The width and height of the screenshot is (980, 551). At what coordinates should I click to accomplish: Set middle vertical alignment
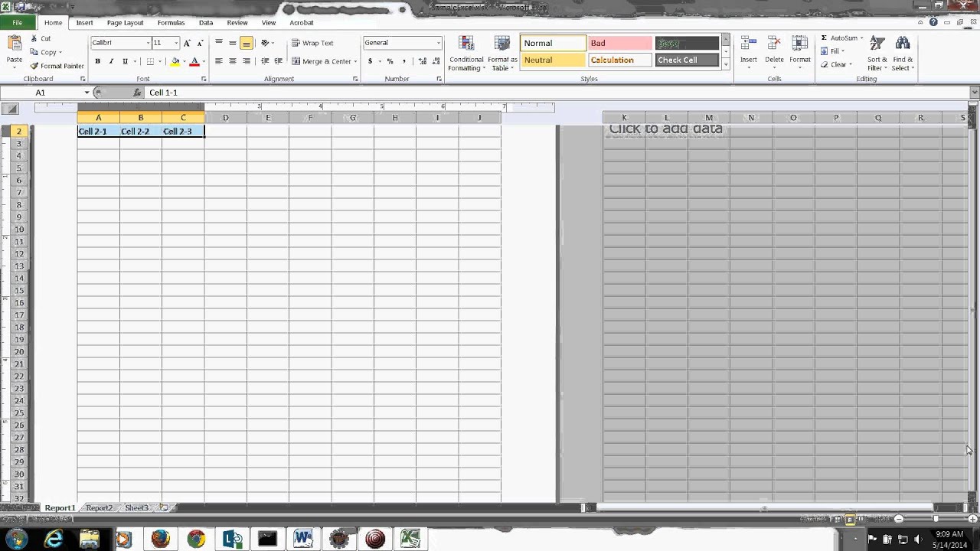pos(233,43)
